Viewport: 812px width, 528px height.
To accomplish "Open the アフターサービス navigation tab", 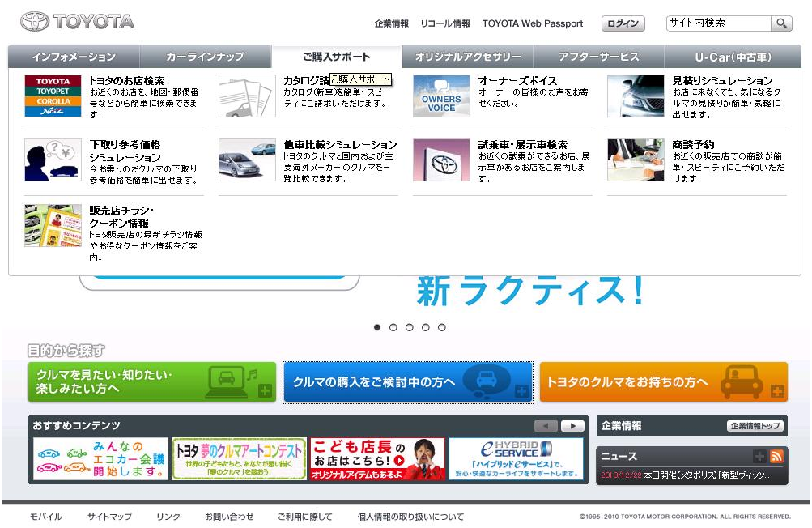I will tap(598, 57).
